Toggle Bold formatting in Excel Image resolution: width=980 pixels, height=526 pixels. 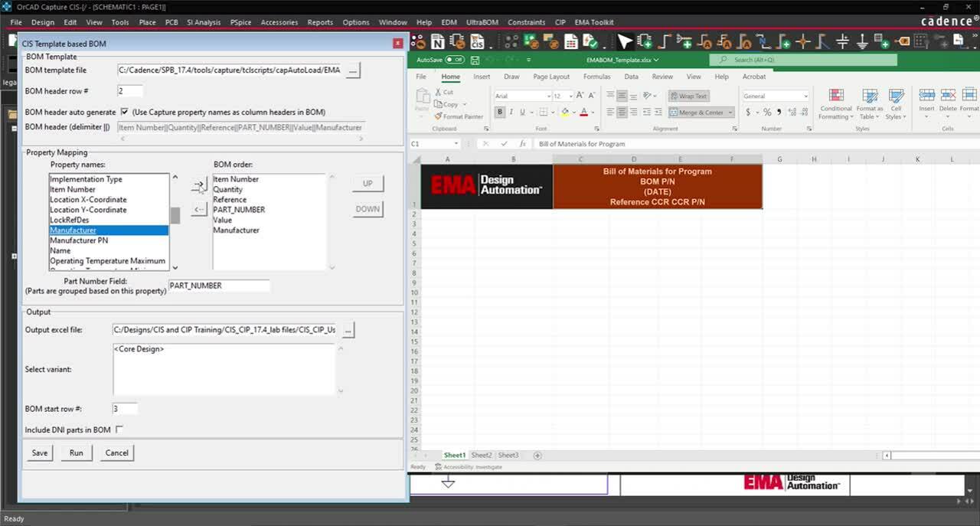(501, 112)
